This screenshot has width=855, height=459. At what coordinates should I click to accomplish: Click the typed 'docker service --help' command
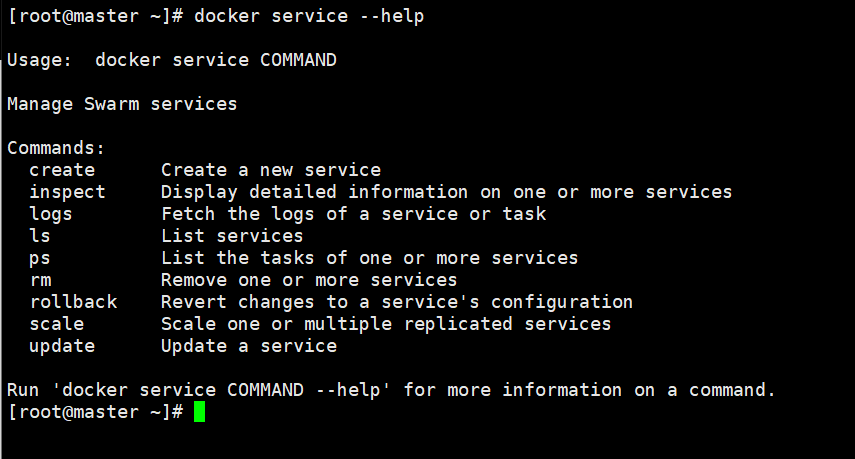[309, 16]
